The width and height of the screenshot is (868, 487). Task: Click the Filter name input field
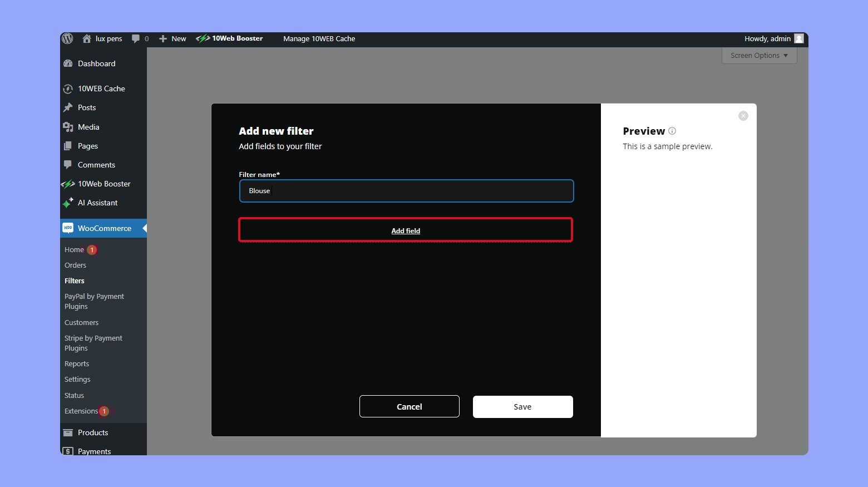(x=406, y=191)
